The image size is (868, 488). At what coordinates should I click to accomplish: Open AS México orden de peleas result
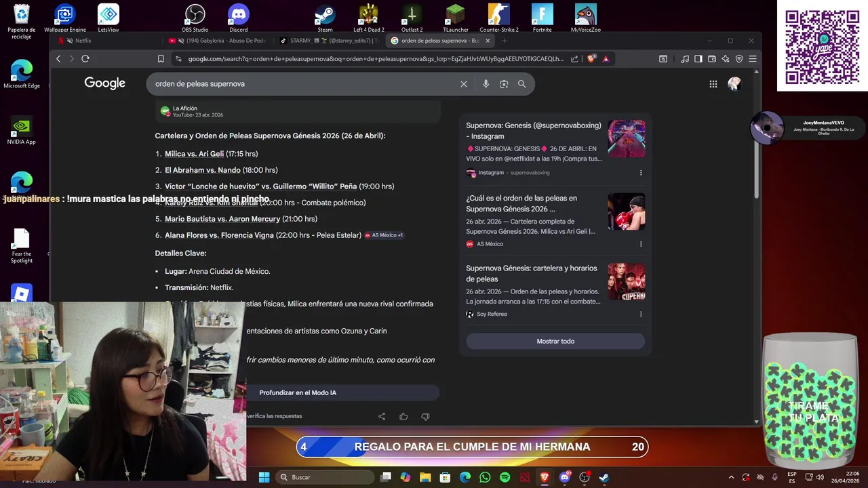tap(521, 203)
